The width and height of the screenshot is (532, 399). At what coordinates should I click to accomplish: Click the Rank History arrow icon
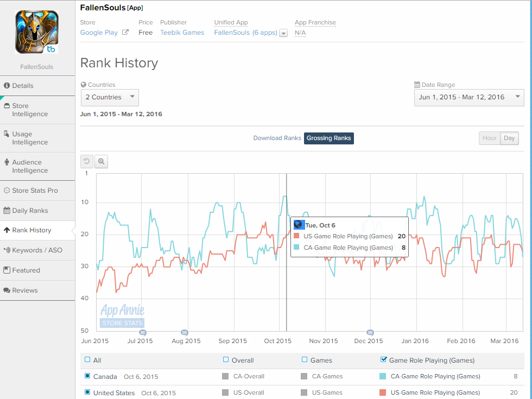7,230
